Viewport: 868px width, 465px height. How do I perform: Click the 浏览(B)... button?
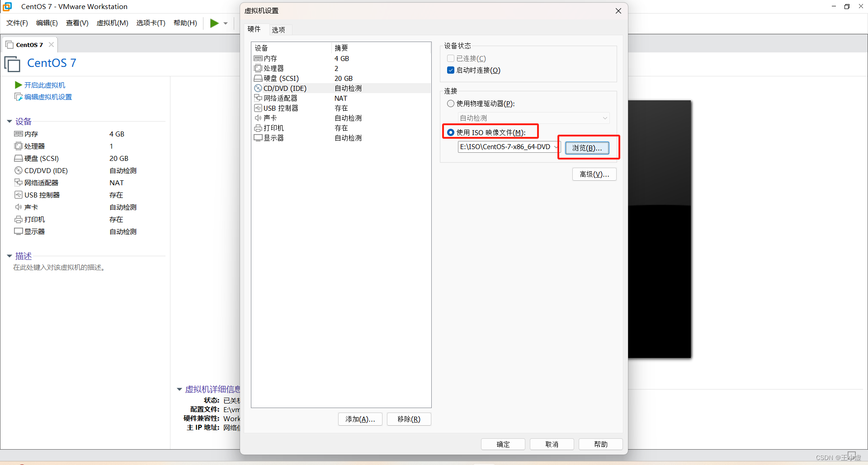tap(587, 148)
